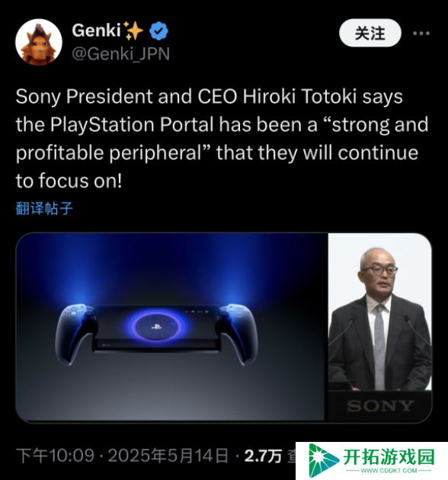Screen dimensions: 448x480
Task: Open the www.cddkt.com website text
Action: tap(389, 471)
